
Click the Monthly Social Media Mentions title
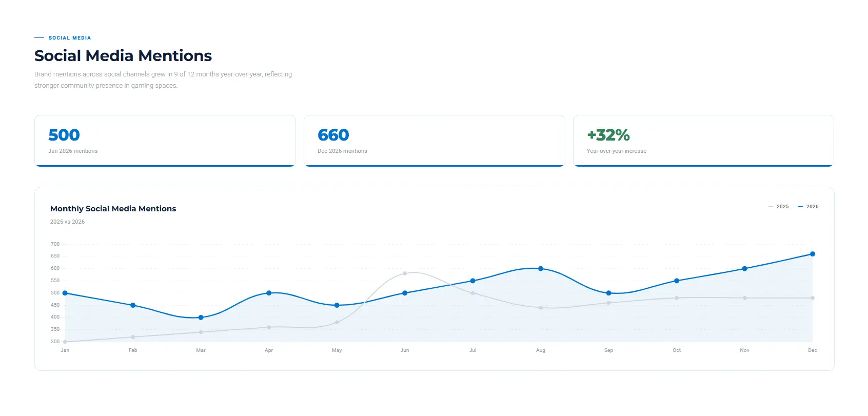click(x=113, y=209)
